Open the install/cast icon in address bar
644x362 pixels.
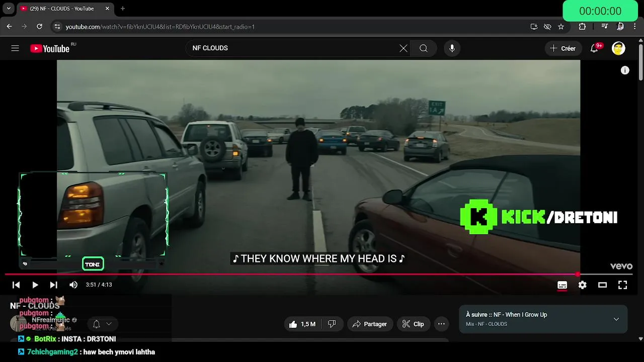(534, 27)
